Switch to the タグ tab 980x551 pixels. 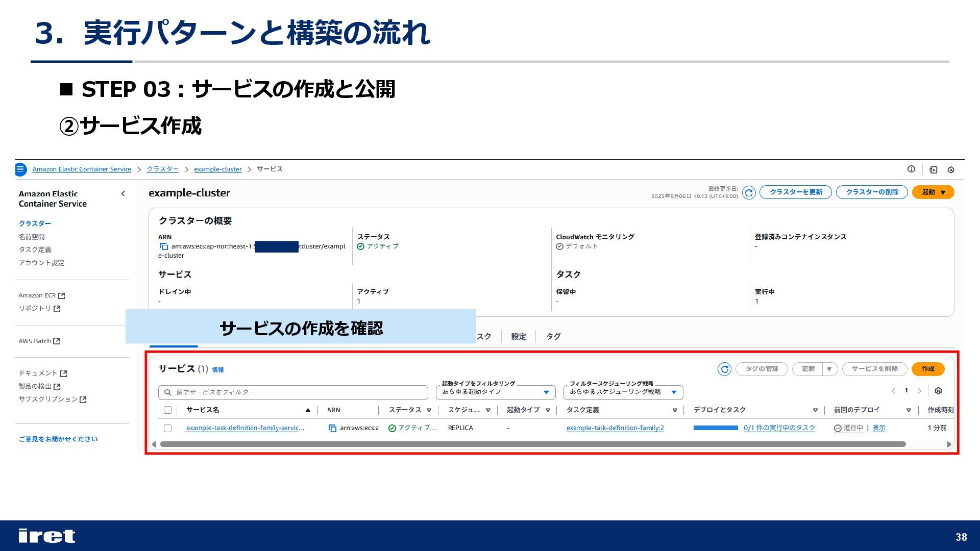point(553,337)
